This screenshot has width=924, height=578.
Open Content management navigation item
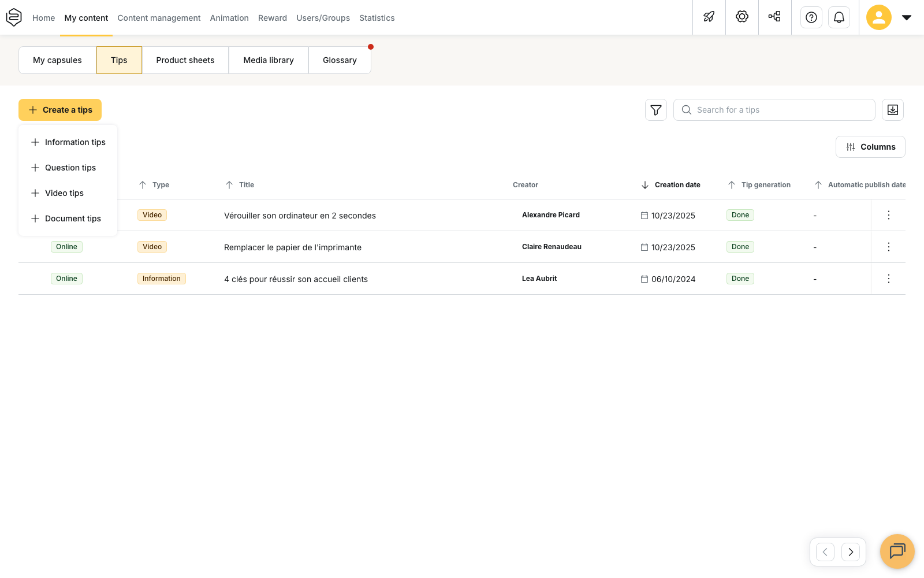point(159,18)
